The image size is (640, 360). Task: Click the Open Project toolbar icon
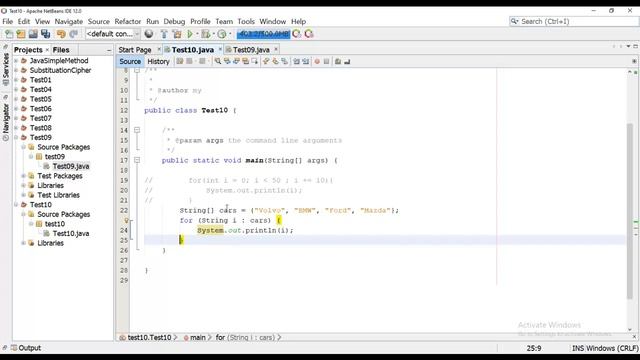tap(33, 34)
